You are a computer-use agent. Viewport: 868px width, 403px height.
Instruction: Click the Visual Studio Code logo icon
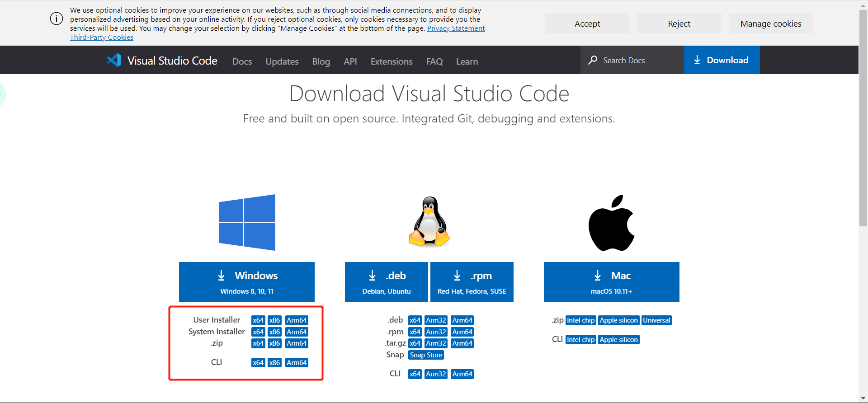pyautogui.click(x=114, y=60)
